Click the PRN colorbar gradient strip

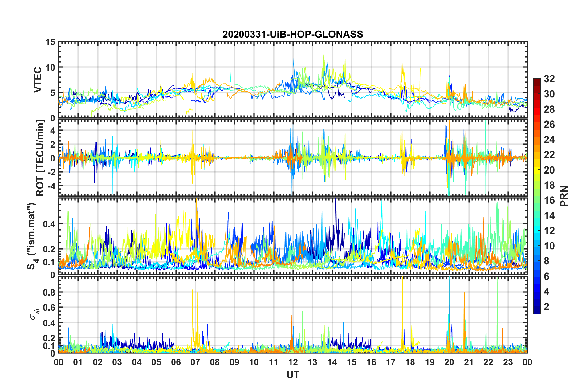pos(537,196)
